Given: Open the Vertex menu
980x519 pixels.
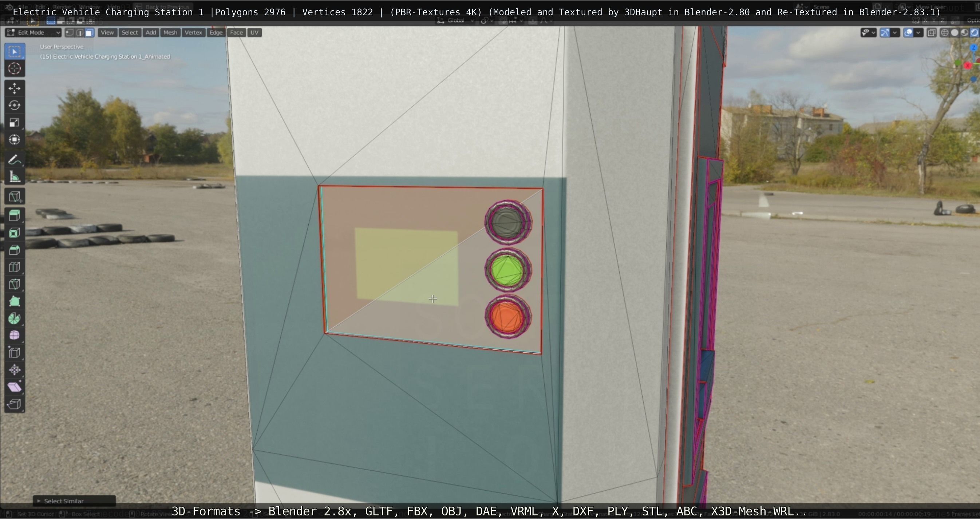Looking at the screenshot, I should coord(193,33).
